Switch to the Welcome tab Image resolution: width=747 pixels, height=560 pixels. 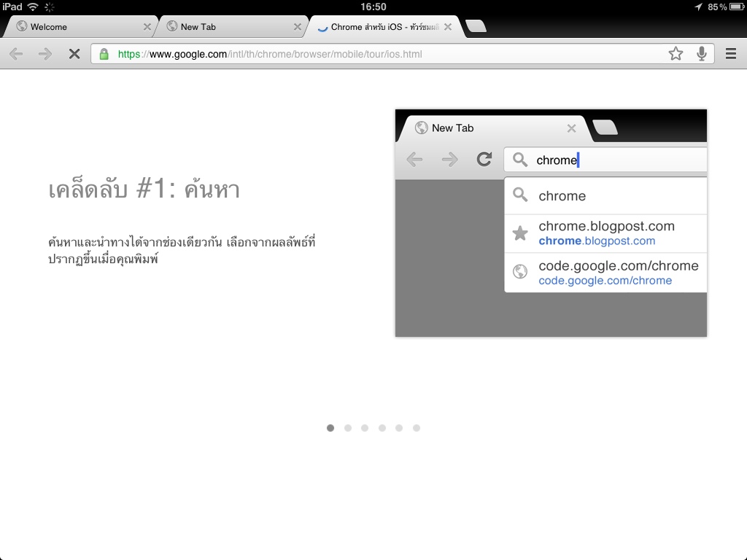(73, 27)
